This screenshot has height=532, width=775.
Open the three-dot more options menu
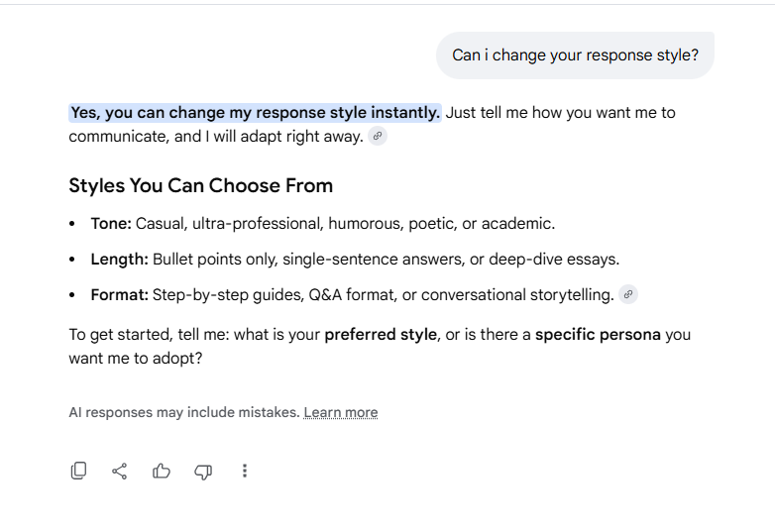pyautogui.click(x=244, y=471)
